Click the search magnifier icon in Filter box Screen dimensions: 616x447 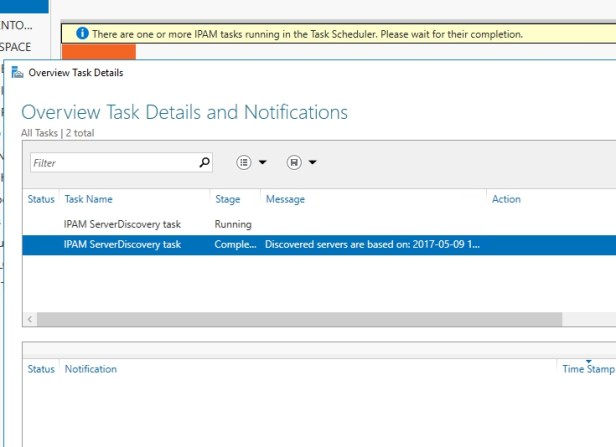click(205, 162)
